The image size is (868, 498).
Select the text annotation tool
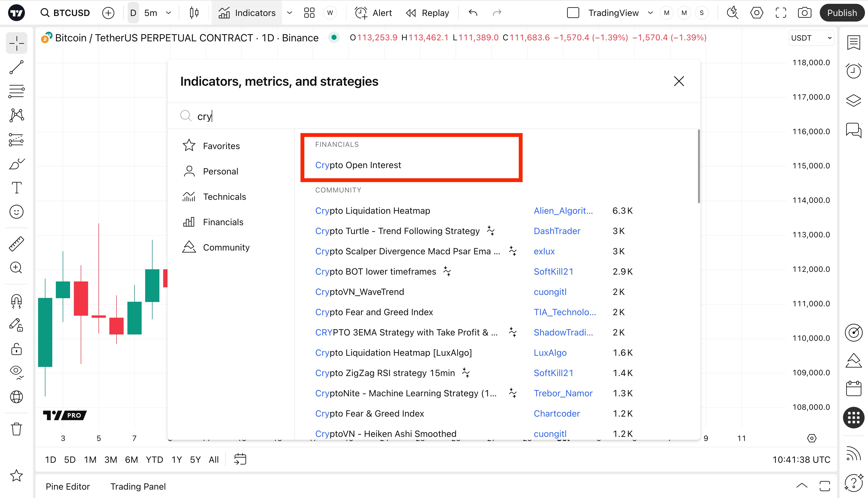[x=16, y=188]
